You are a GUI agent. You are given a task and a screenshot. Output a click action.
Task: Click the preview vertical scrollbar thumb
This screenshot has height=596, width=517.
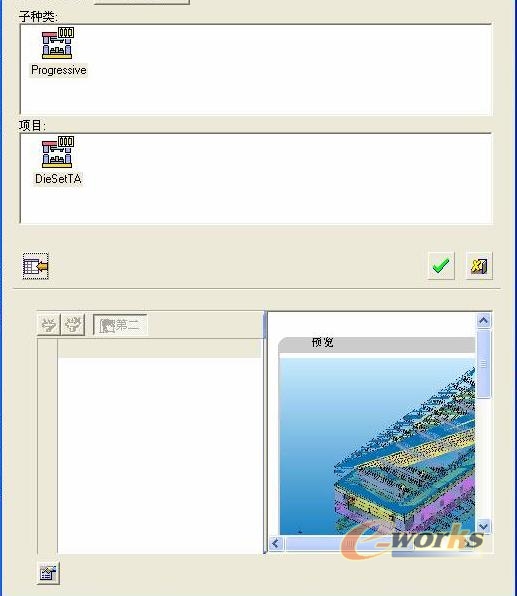pyautogui.click(x=484, y=364)
